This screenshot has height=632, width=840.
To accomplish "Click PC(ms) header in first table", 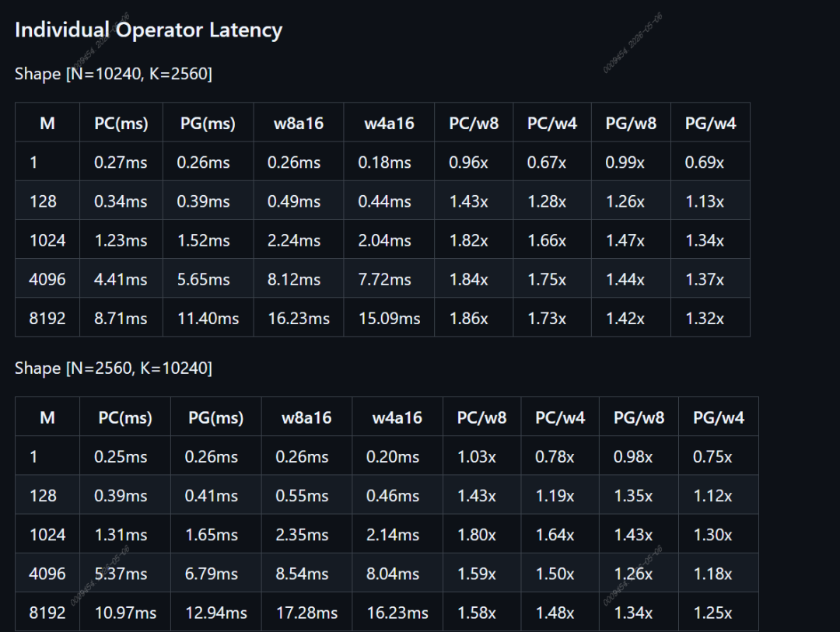I will coord(121,123).
